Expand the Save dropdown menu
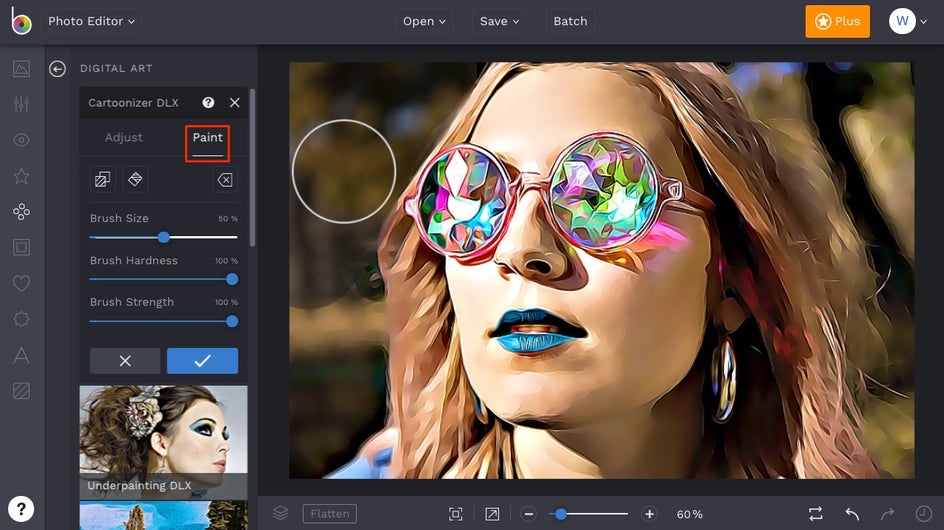Screen dimensions: 944x530 [x=500, y=21]
